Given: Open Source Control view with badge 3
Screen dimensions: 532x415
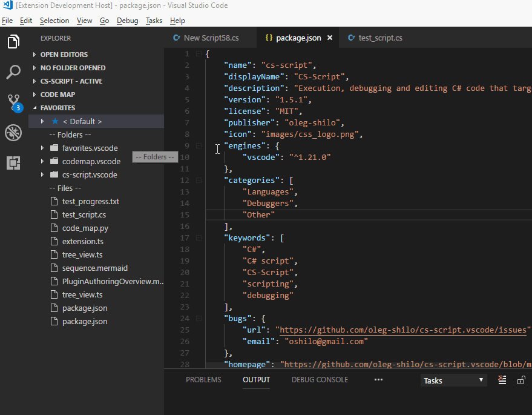Looking at the screenshot, I should tap(15, 102).
